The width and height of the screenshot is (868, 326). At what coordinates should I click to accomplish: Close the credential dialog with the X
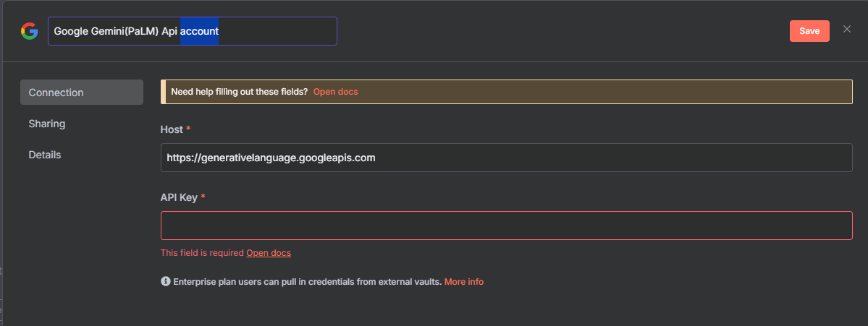847,30
